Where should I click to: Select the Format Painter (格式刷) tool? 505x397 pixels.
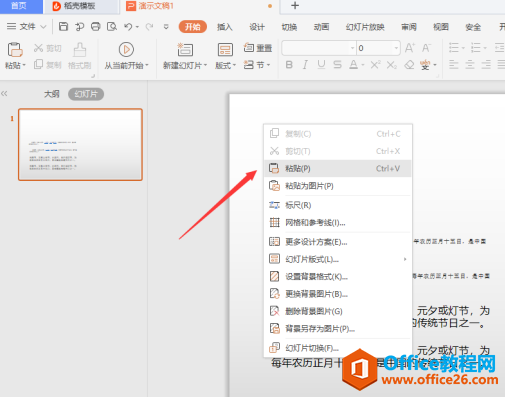click(79, 56)
